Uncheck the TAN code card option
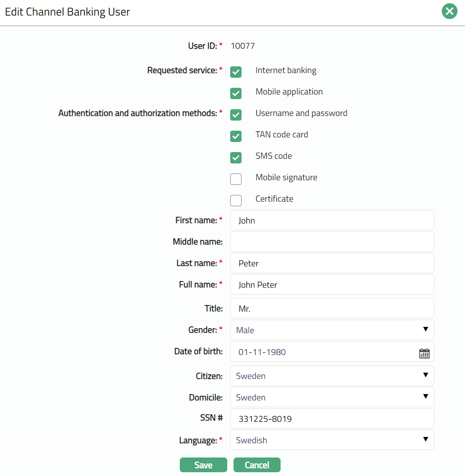 point(236,136)
